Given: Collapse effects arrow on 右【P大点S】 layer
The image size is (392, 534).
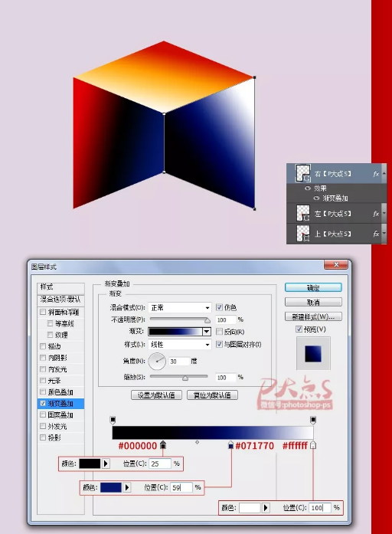Looking at the screenshot, I should click(384, 173).
